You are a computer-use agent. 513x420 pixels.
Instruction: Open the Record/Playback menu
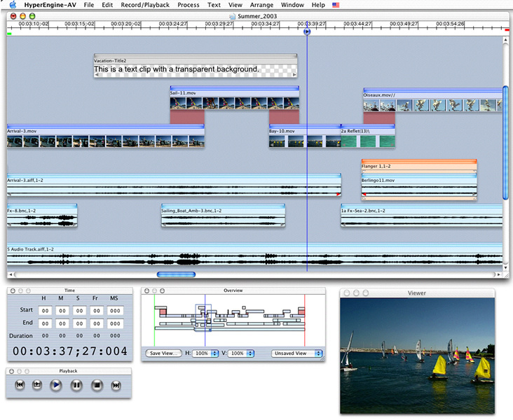coord(144,5)
